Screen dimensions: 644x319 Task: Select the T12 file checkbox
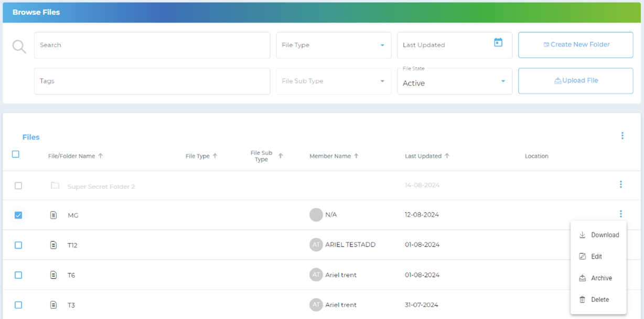click(x=18, y=245)
